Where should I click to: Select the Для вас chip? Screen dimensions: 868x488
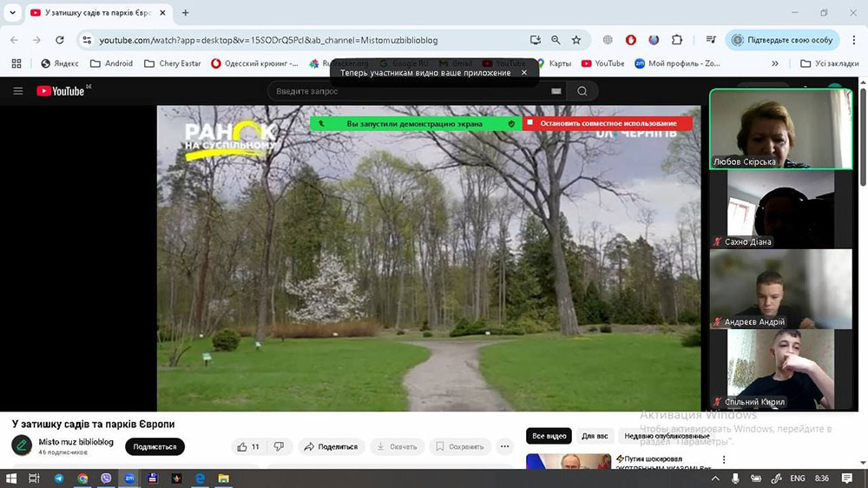595,436
